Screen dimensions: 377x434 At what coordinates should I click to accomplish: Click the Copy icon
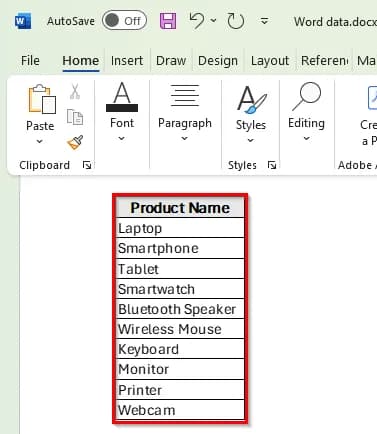pyautogui.click(x=75, y=117)
